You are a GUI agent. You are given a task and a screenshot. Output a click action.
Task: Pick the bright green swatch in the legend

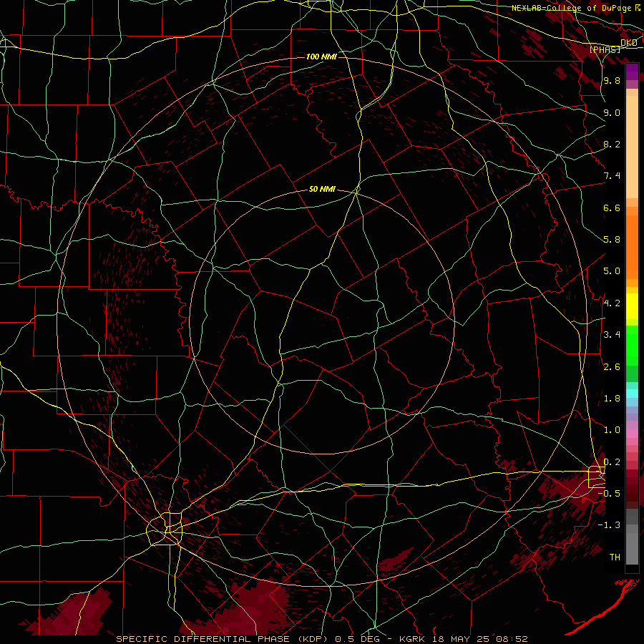pyautogui.click(x=632, y=345)
